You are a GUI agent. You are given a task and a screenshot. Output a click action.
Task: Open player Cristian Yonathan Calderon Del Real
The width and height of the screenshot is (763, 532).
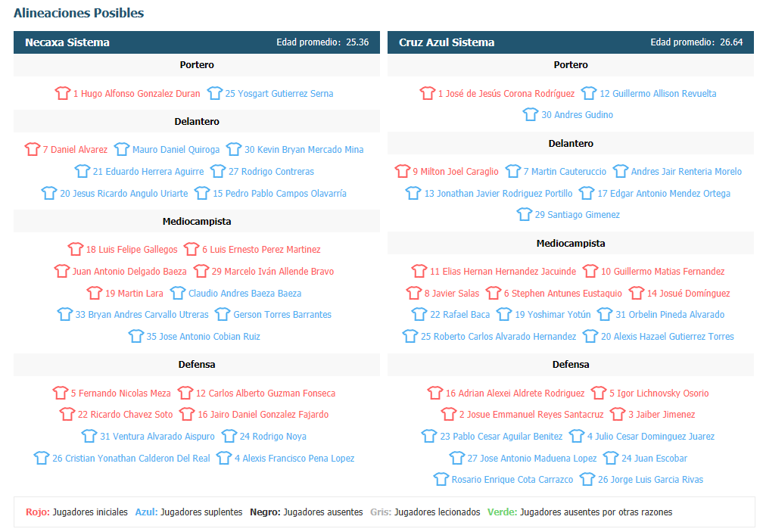pos(131,458)
